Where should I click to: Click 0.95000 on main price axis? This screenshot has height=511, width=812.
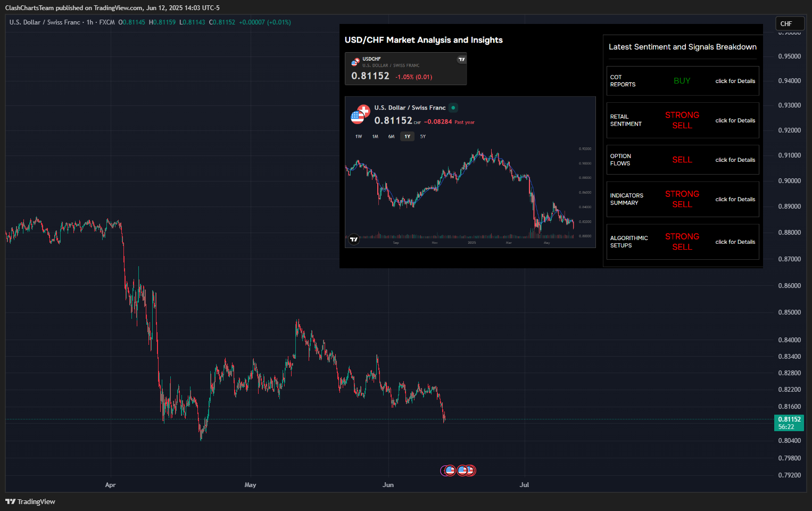(x=789, y=56)
